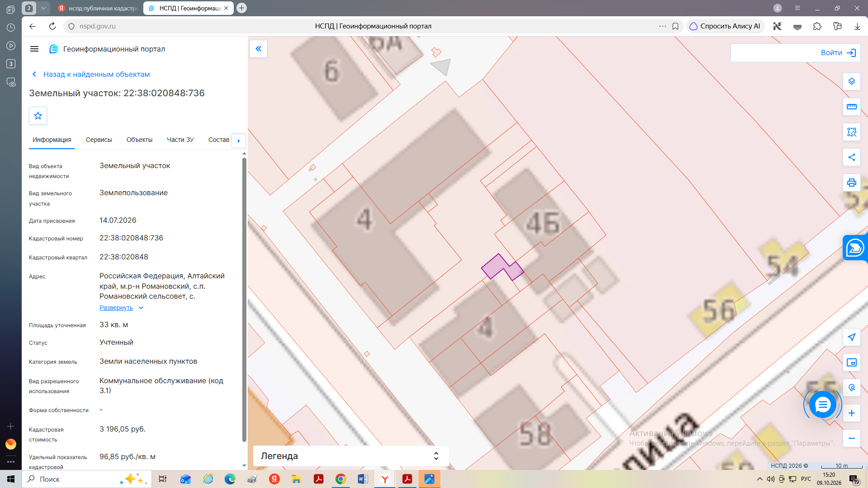Expand the Легенда panel
Image resolution: width=868 pixels, height=488 pixels.
(351, 456)
